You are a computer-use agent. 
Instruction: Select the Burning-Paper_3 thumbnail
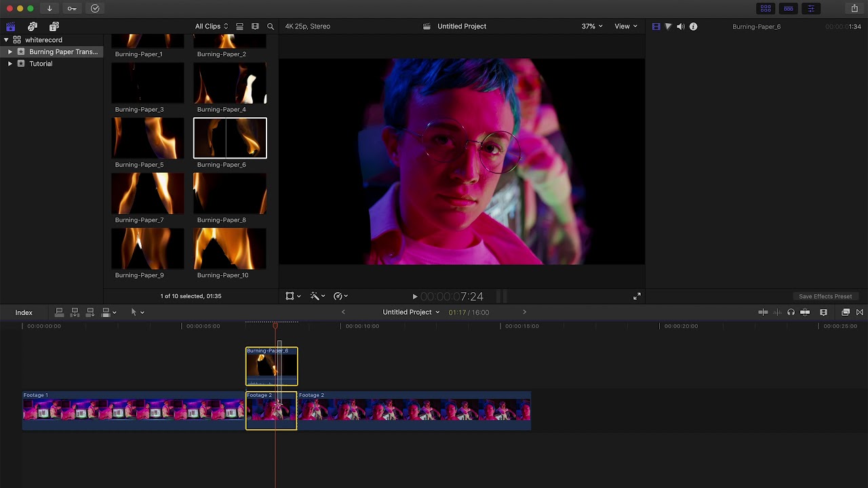coord(148,83)
